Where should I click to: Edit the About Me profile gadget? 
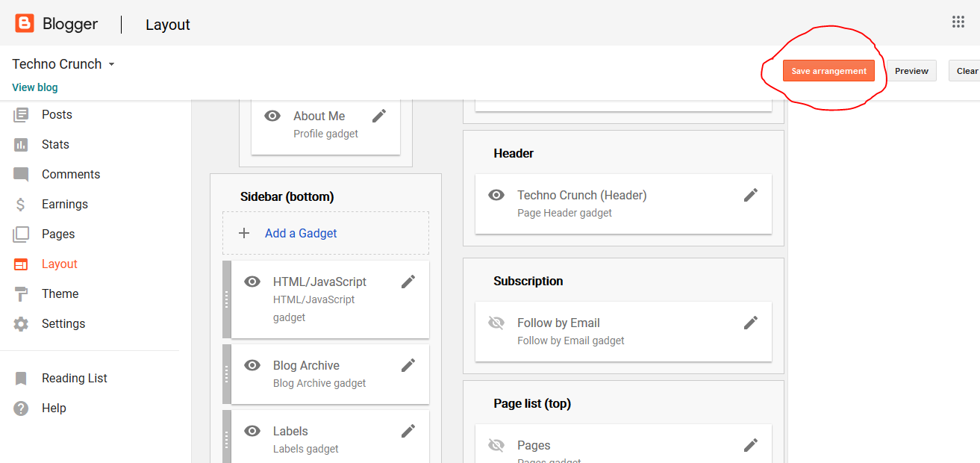point(379,115)
